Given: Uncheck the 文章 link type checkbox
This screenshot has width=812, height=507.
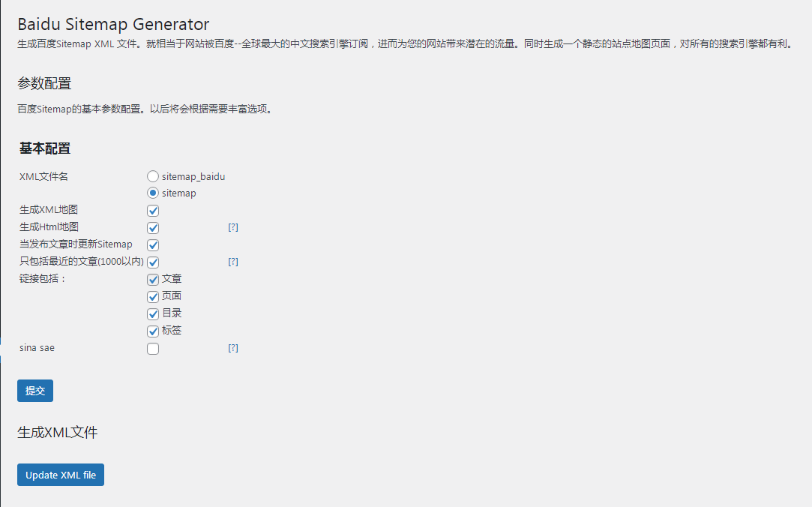Looking at the screenshot, I should pos(153,279).
